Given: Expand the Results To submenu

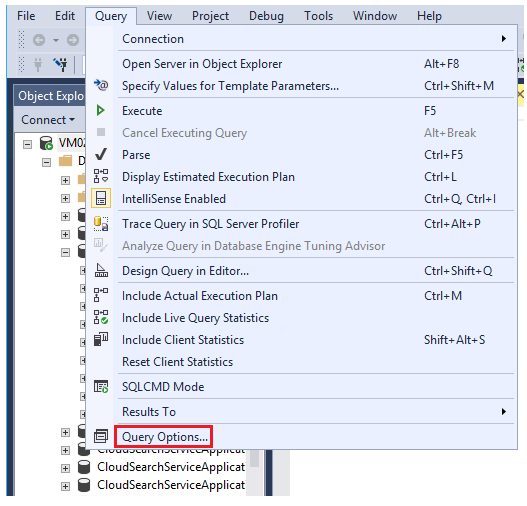Looking at the screenshot, I should click(x=301, y=412).
